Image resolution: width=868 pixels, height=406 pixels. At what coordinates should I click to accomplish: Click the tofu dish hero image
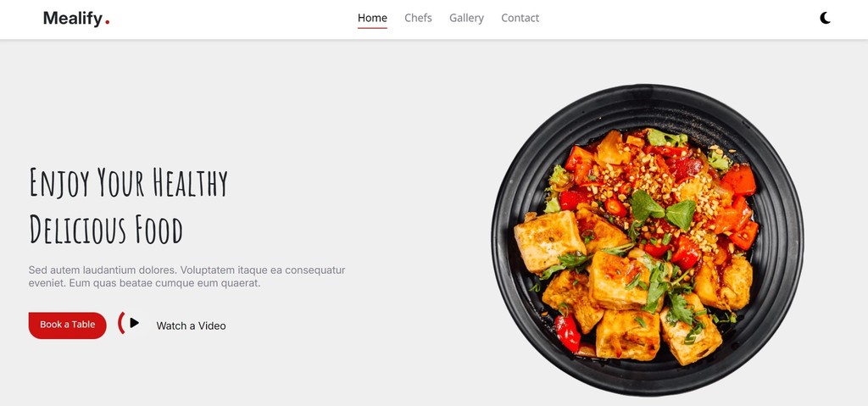coord(647,240)
